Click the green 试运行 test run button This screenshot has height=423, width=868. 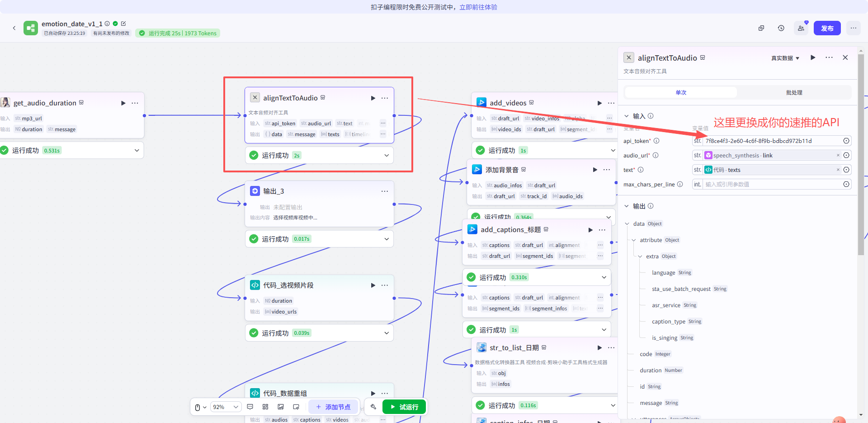(x=404, y=407)
